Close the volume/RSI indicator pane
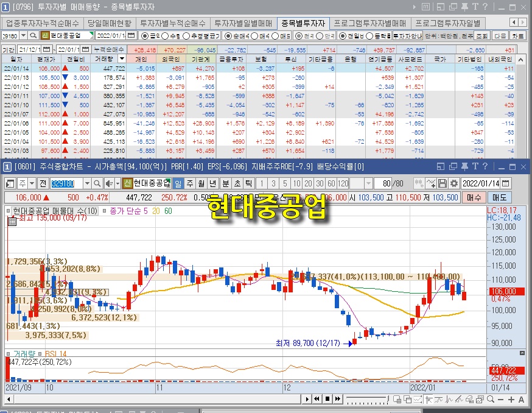The width and height of the screenshot is (532, 413). pyautogui.click(x=522, y=353)
